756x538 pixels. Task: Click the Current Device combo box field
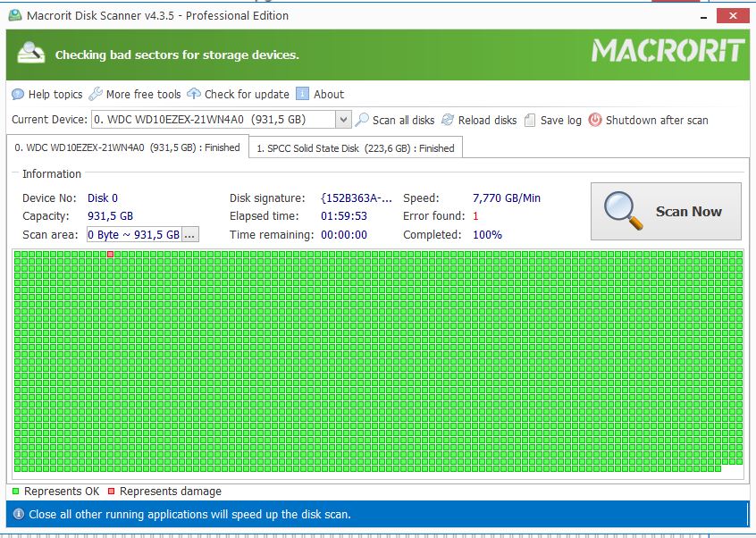[221, 120]
